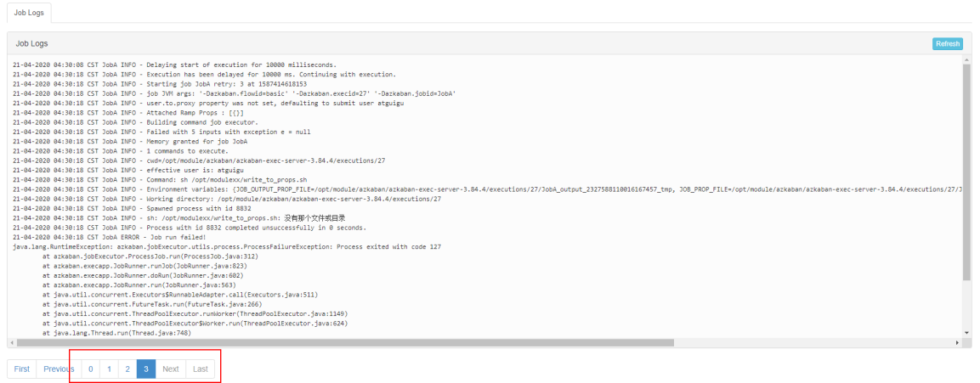This screenshot has height=383, width=980.
Task: Click the 'Process exited with code 127' exception line
Action: [227, 247]
